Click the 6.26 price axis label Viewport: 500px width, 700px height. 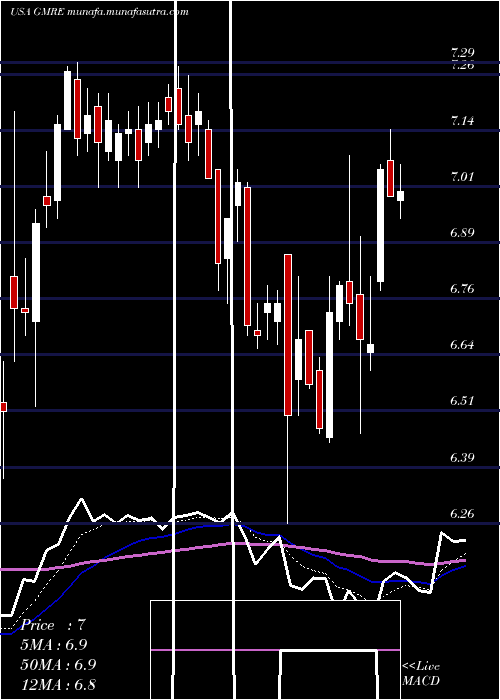[x=462, y=513]
